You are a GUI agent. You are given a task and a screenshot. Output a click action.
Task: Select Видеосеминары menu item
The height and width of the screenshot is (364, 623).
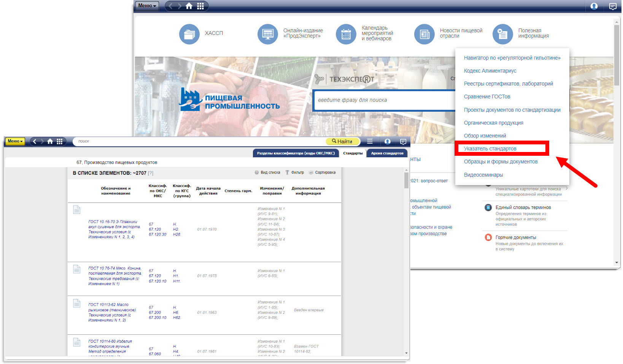coord(483,175)
